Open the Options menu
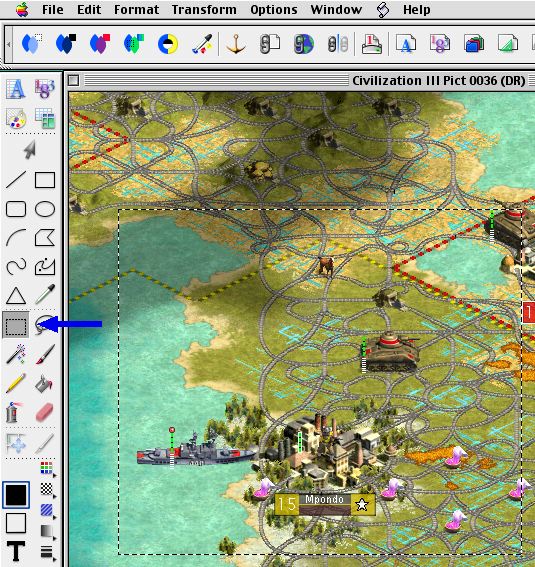 (x=274, y=9)
